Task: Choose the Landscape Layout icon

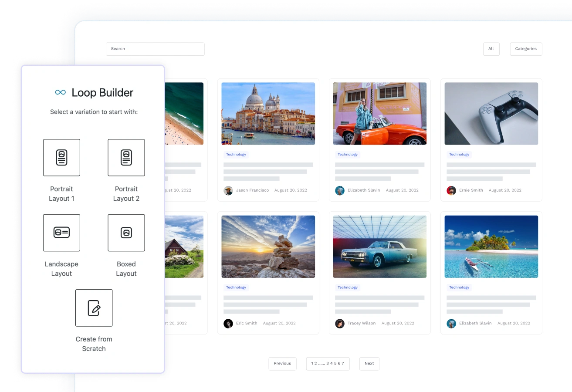Action: point(61,233)
